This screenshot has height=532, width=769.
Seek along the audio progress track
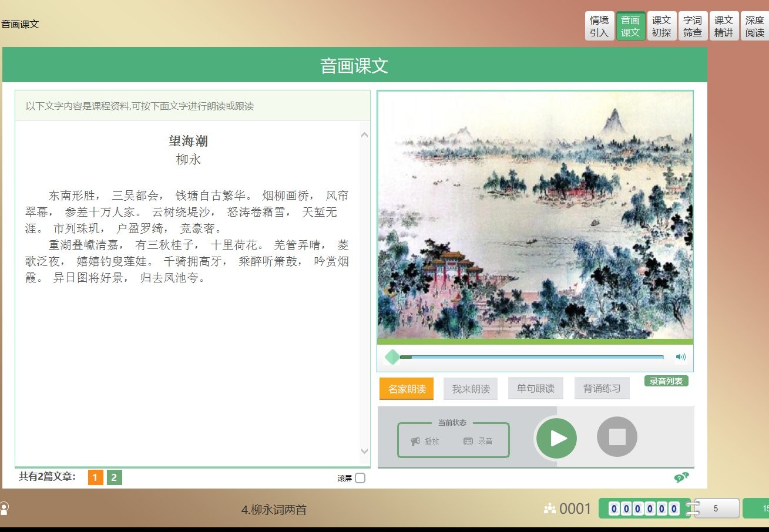(x=532, y=356)
